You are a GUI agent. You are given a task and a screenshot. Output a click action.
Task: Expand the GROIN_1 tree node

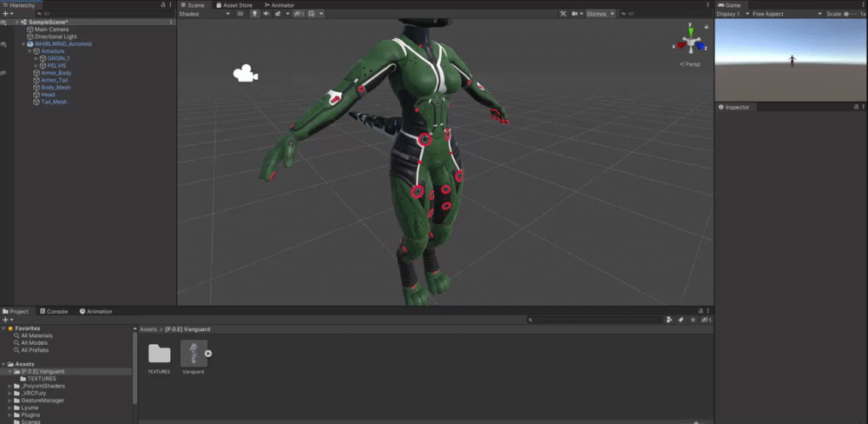pyautogui.click(x=36, y=58)
